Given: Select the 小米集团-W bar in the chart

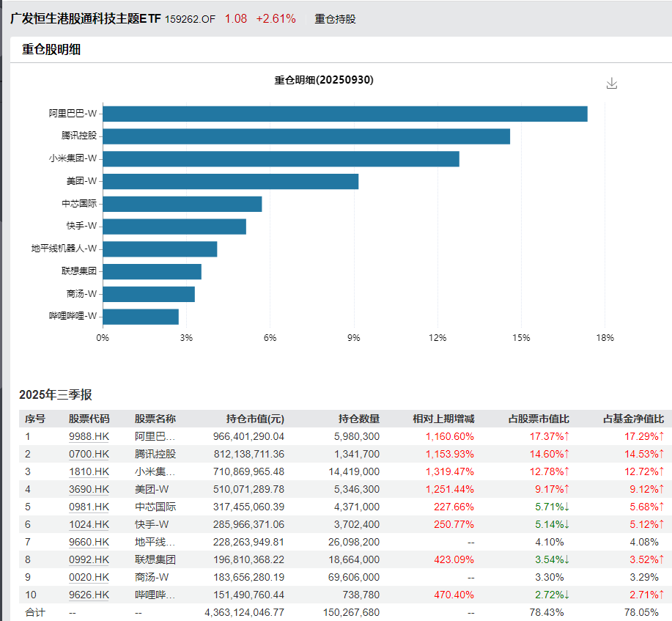Looking at the screenshot, I should 281,159.
